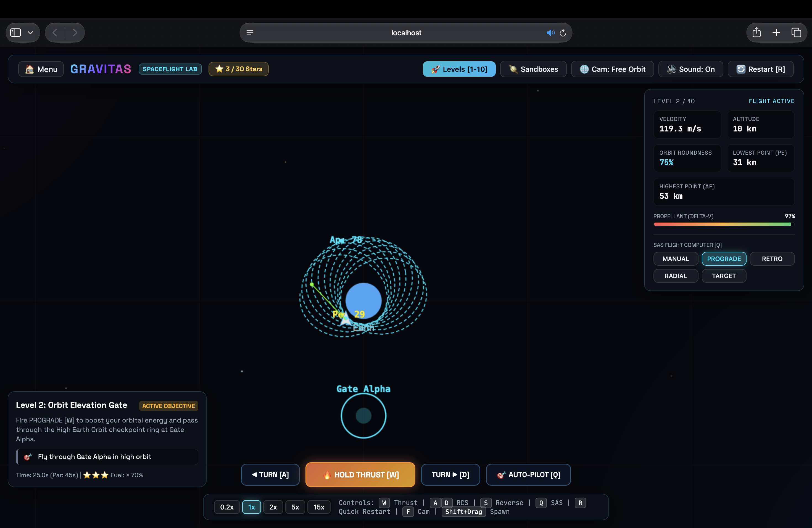Select MANUAL SAS mode
The image size is (812, 528).
pyautogui.click(x=676, y=259)
